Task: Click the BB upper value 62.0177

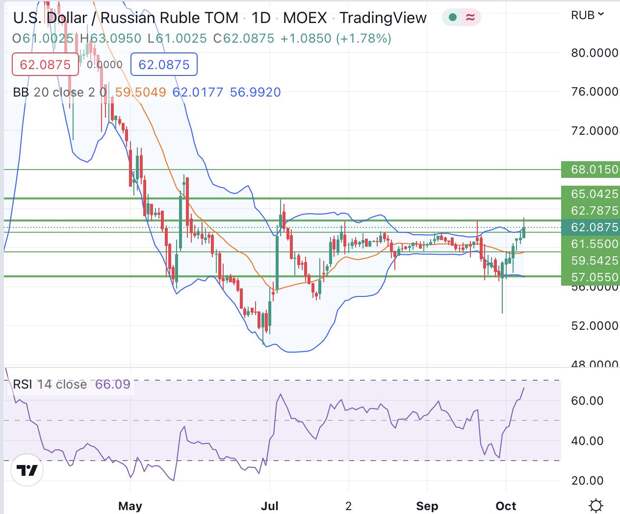Action: [198, 92]
